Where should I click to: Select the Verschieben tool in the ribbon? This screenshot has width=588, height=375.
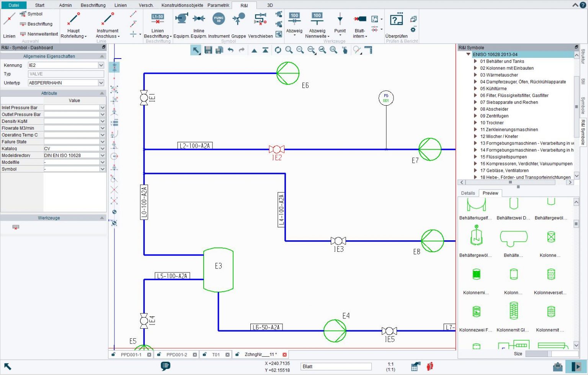click(x=260, y=23)
